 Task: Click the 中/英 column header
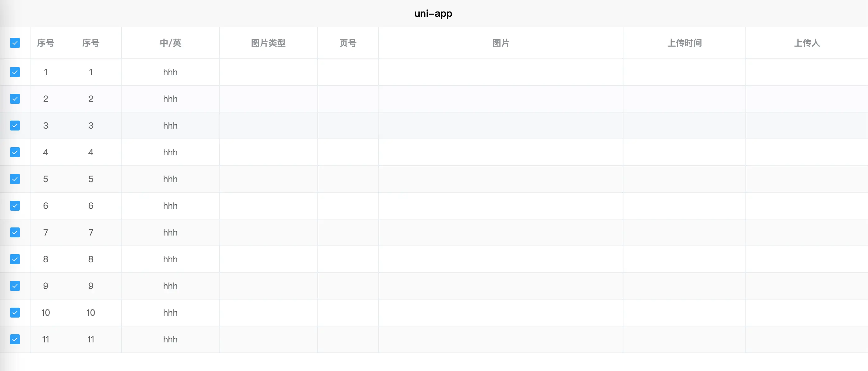(x=170, y=43)
